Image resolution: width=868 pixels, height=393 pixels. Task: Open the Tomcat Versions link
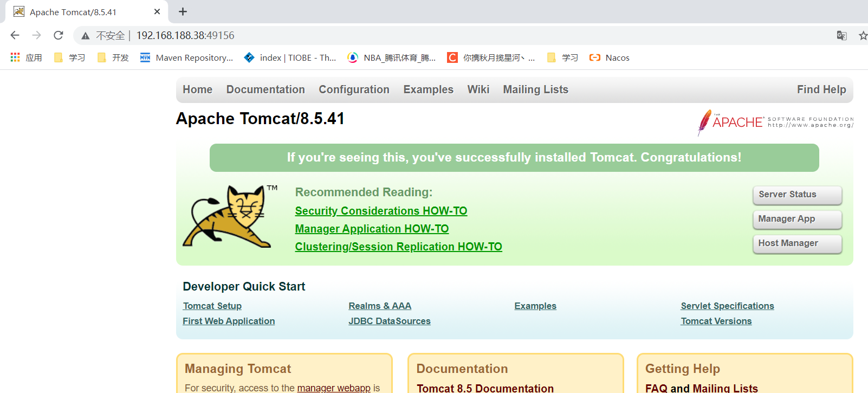pyautogui.click(x=716, y=321)
